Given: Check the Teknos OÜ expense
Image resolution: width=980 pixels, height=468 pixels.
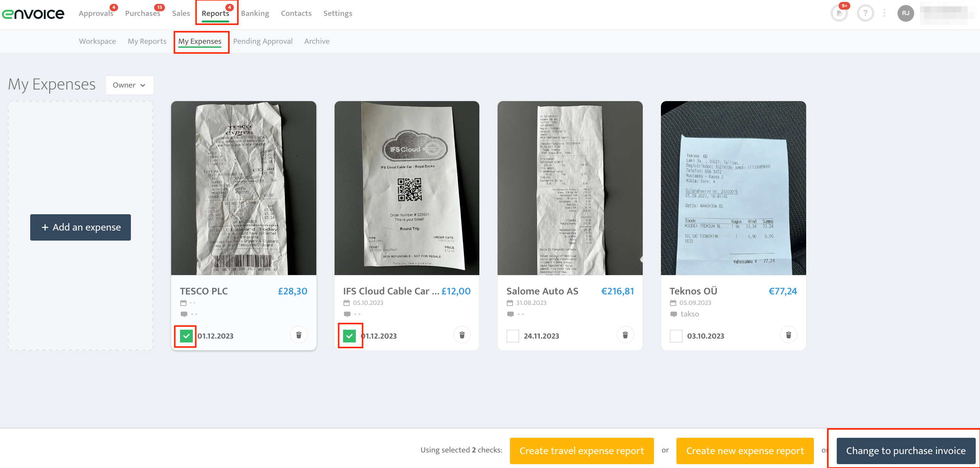Looking at the screenshot, I should point(676,336).
